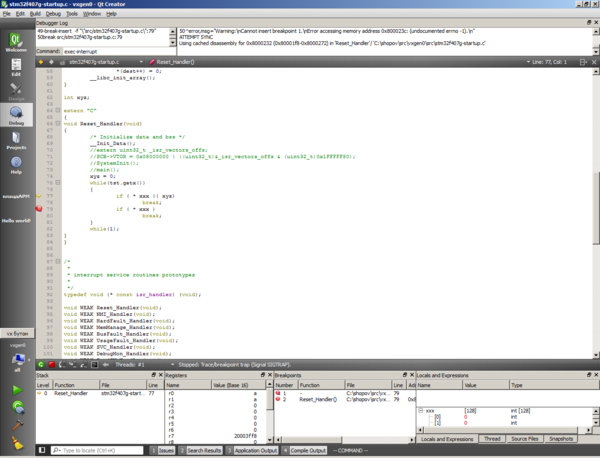Toggle the left sidebar button
The width and height of the screenshot is (600, 458).
pyautogui.click(x=42, y=450)
